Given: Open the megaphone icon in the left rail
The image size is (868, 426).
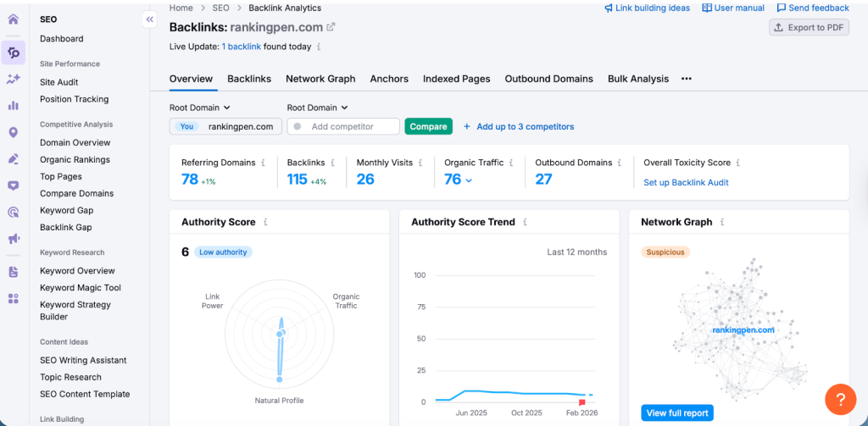Looking at the screenshot, I should (x=13, y=240).
